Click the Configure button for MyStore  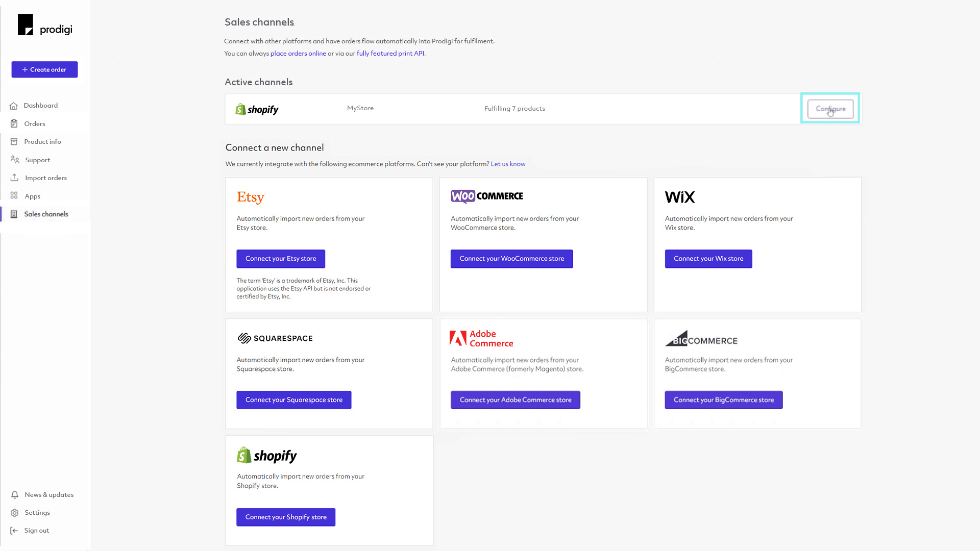[x=830, y=108]
